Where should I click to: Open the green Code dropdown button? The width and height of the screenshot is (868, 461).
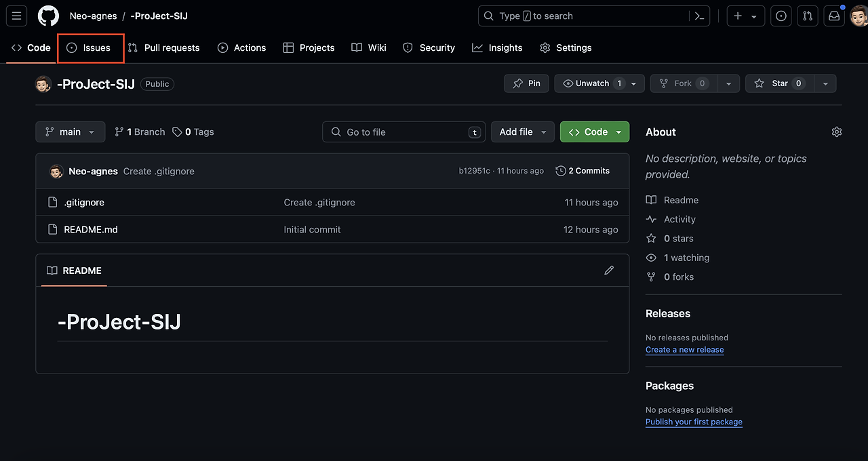pyautogui.click(x=595, y=132)
